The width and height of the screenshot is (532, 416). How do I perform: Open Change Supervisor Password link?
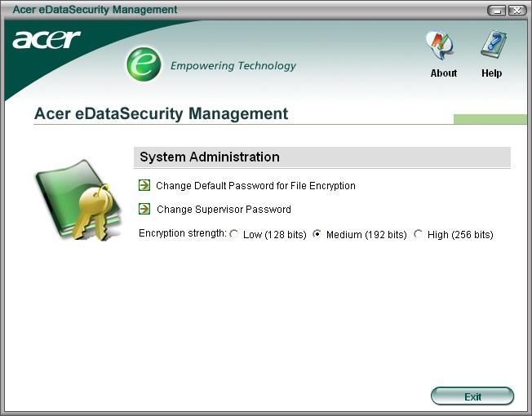click(x=224, y=209)
